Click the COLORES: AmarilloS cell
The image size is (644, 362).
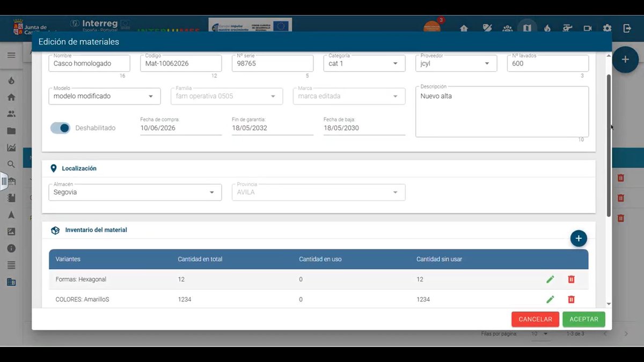82,299
